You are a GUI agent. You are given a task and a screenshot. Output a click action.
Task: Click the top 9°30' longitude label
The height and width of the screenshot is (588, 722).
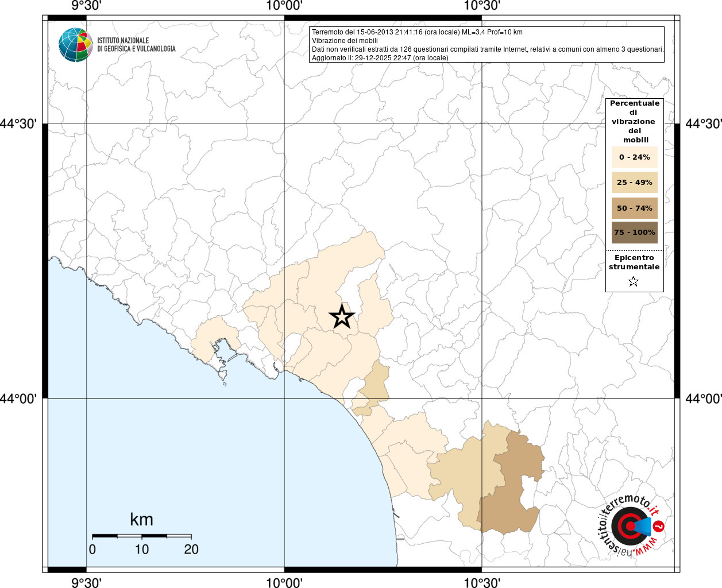click(x=86, y=6)
